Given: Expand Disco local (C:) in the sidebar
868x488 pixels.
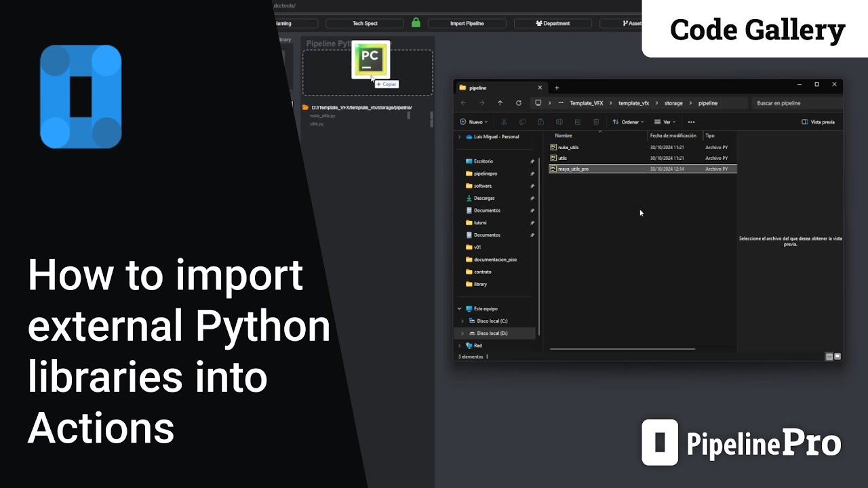Looking at the screenshot, I should coord(462,321).
